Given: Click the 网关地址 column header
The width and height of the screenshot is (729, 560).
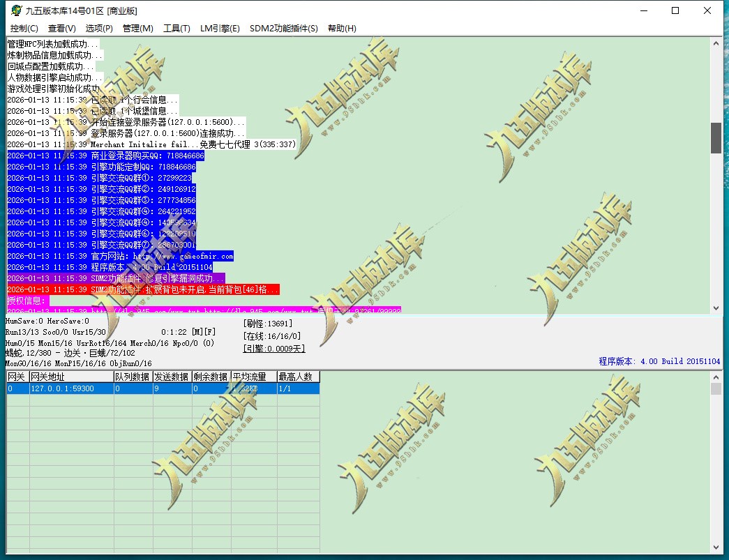Looking at the screenshot, I should coord(72,377).
